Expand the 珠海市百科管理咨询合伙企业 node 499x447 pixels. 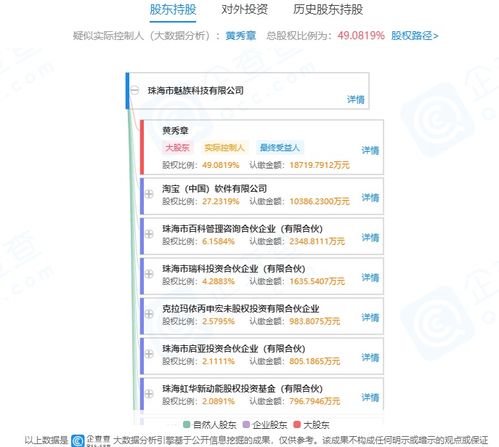coord(149,234)
